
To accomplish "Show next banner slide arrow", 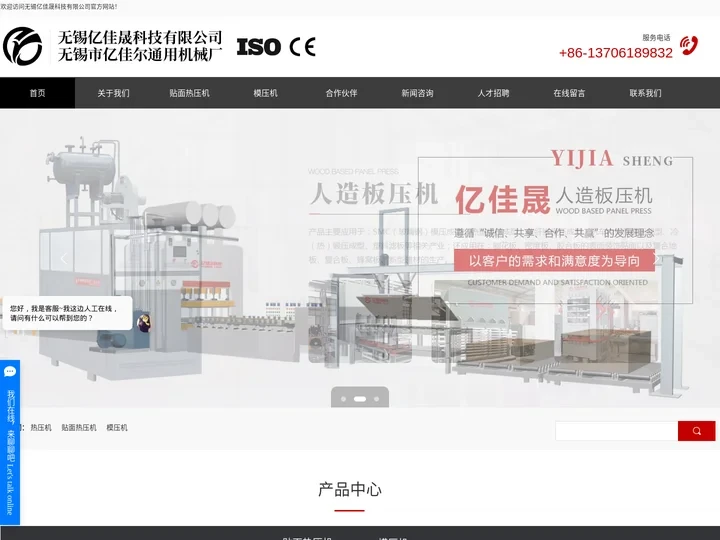I will (657, 259).
